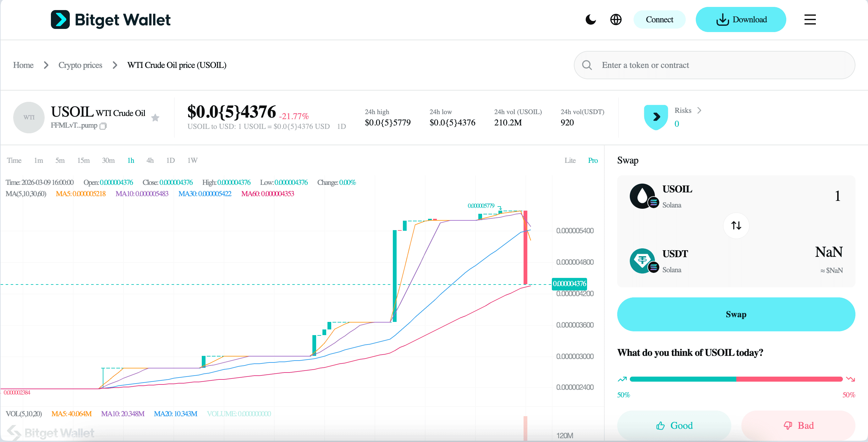868x442 pixels.
Task: Open the language selector globe icon
Action: (x=616, y=19)
